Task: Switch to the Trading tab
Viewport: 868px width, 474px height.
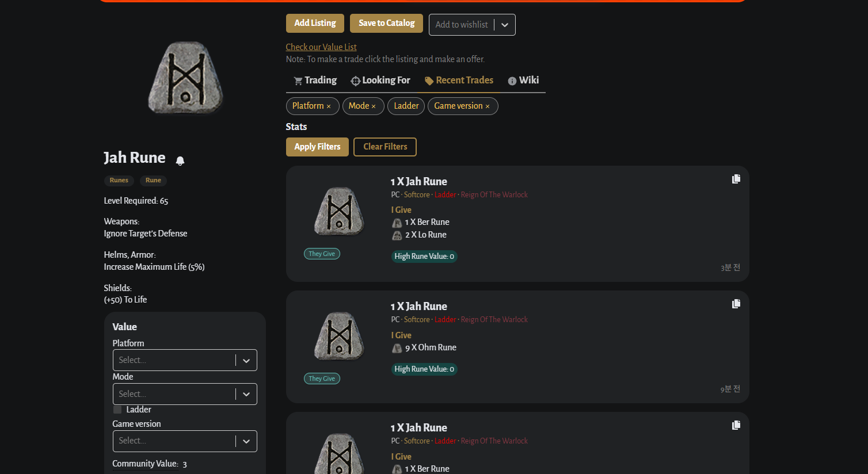Action: pyautogui.click(x=315, y=81)
